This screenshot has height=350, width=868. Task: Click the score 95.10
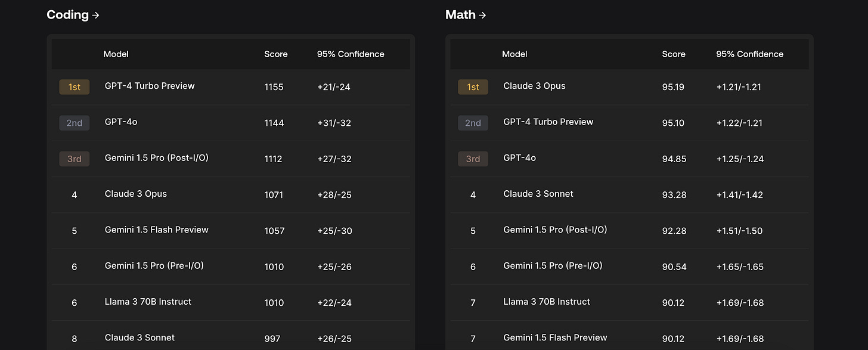point(673,123)
